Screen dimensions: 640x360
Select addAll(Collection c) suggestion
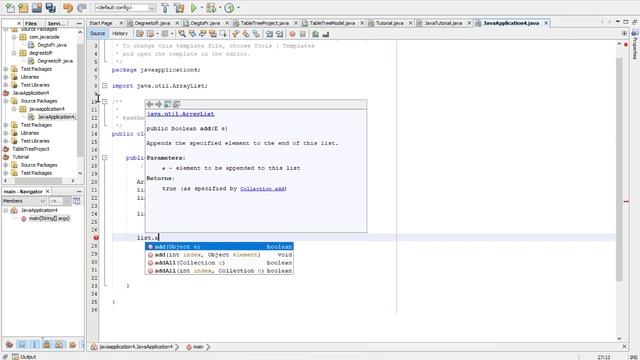(219, 262)
